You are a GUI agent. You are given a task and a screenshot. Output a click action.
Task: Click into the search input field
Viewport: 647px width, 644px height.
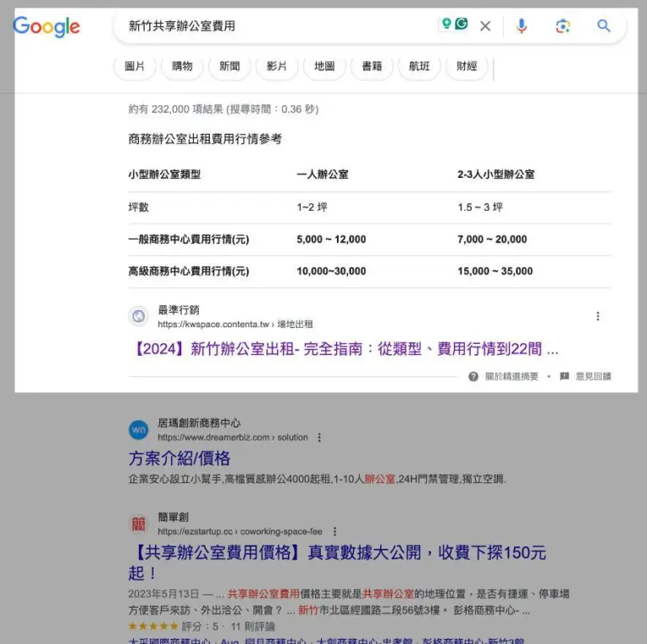point(278,26)
